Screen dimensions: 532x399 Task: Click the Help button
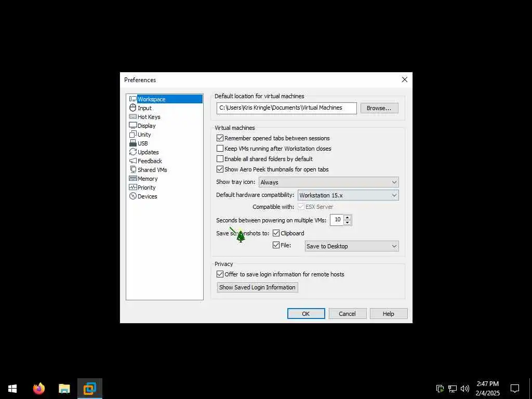[389, 313]
